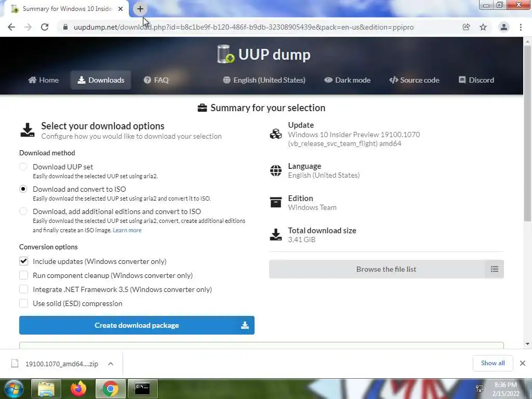Uncheck Include updates checkbox
This screenshot has height=399, width=532.
(23, 261)
